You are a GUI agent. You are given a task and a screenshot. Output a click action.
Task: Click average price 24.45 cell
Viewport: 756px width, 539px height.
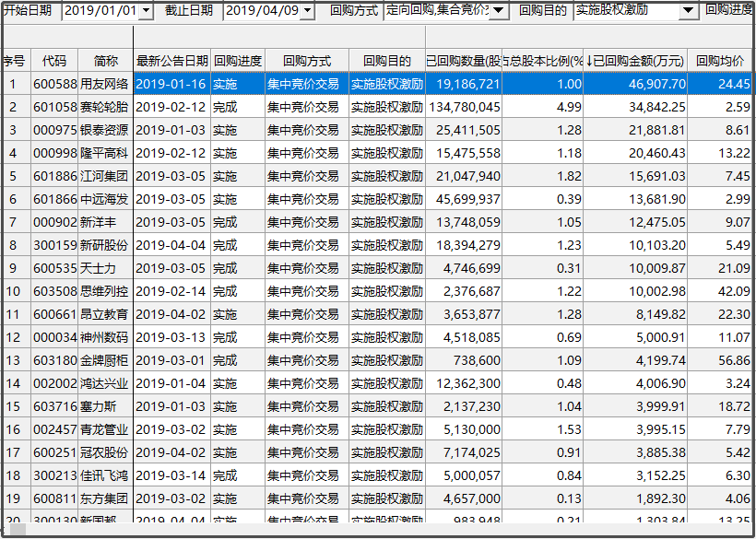click(720, 84)
